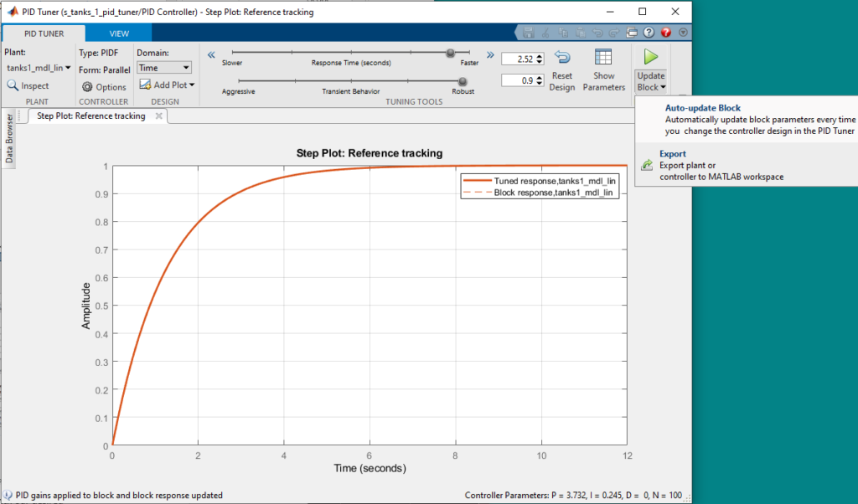This screenshot has height=504, width=858.
Task: Click the green Update Block arrow icon
Action: (x=652, y=55)
